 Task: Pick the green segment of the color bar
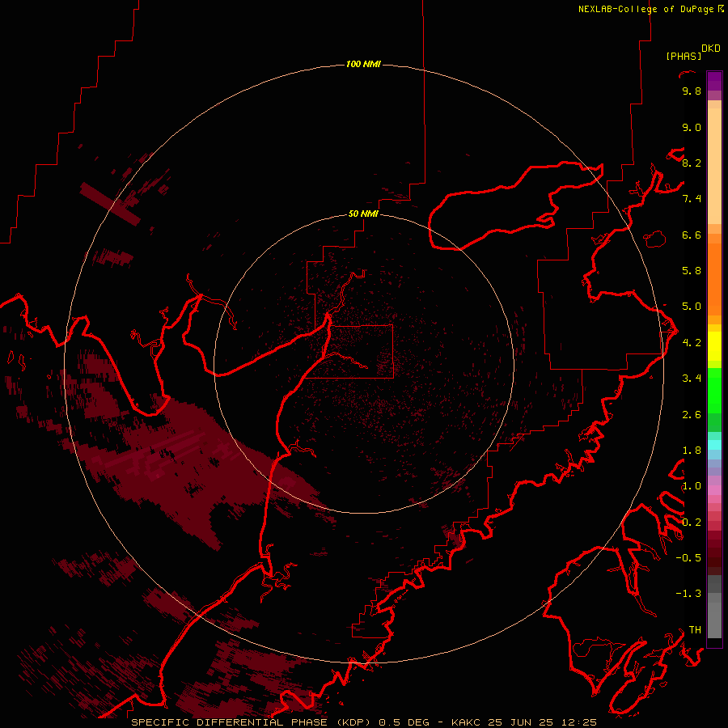tap(714, 391)
